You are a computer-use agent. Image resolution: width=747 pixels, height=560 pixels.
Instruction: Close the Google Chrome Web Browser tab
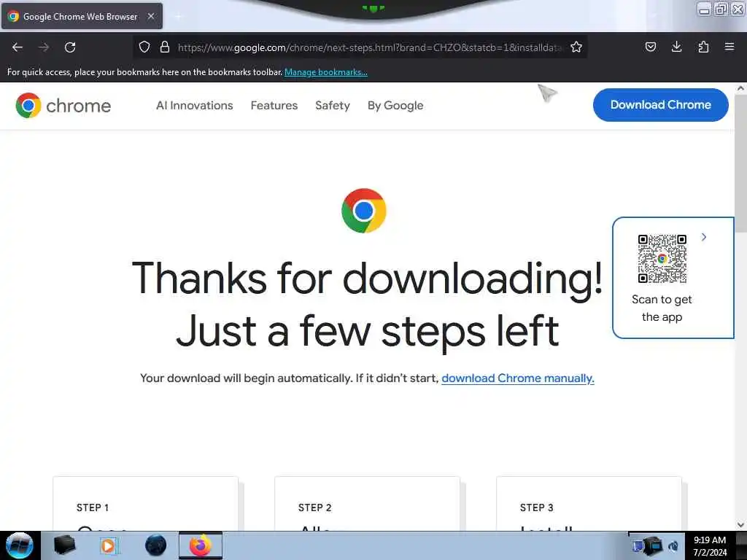[151, 16]
